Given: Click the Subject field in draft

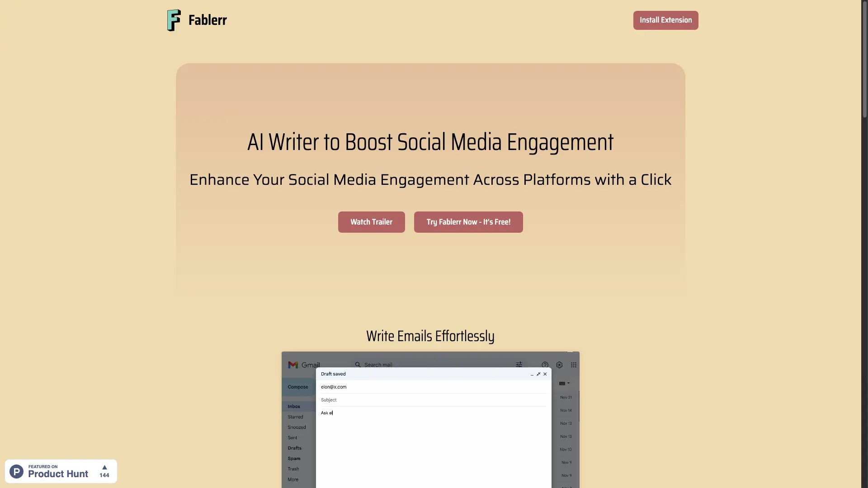Looking at the screenshot, I should click(433, 400).
